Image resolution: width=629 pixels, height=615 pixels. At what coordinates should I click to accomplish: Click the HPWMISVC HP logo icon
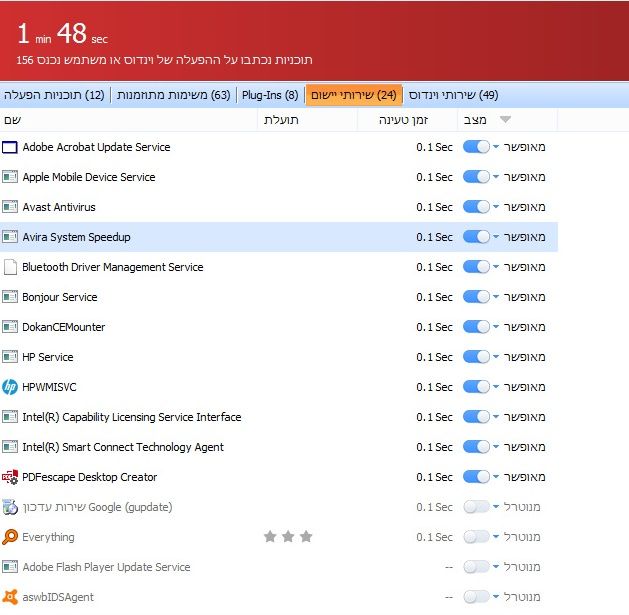[x=10, y=387]
